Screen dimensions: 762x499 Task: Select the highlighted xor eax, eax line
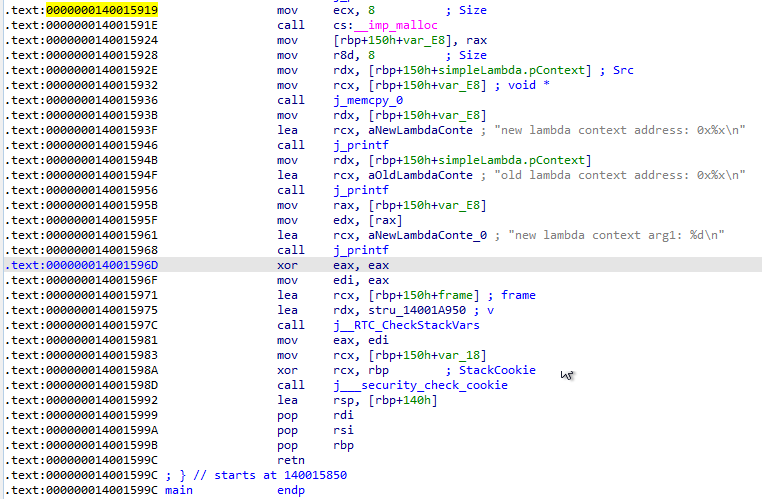[x=305, y=265]
